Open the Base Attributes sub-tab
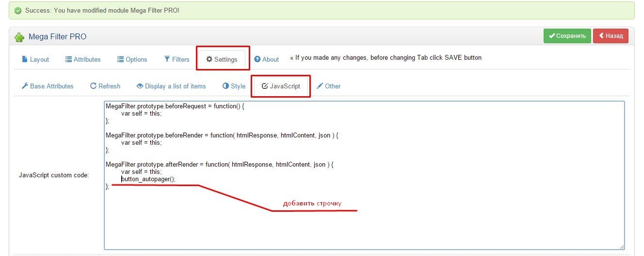 click(x=48, y=86)
